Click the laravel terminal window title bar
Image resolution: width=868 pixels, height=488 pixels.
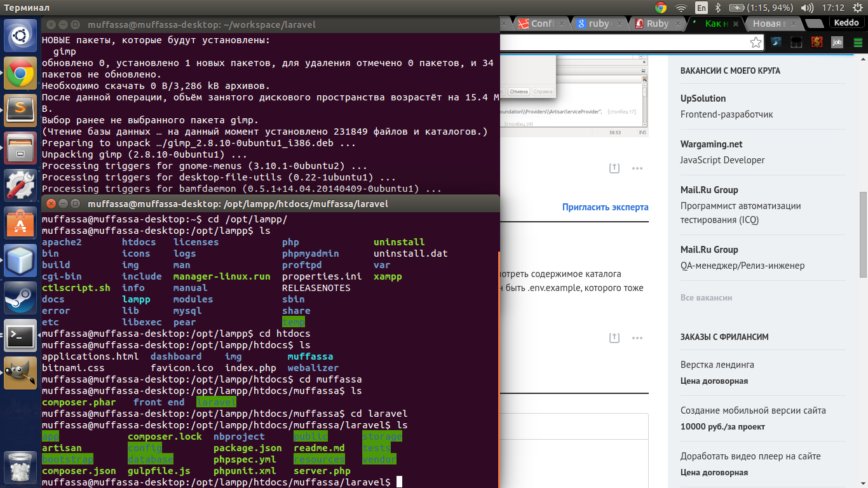(270, 204)
